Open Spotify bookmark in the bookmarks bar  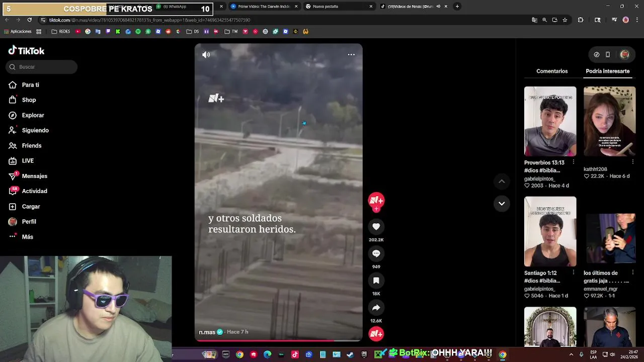[x=138, y=31]
